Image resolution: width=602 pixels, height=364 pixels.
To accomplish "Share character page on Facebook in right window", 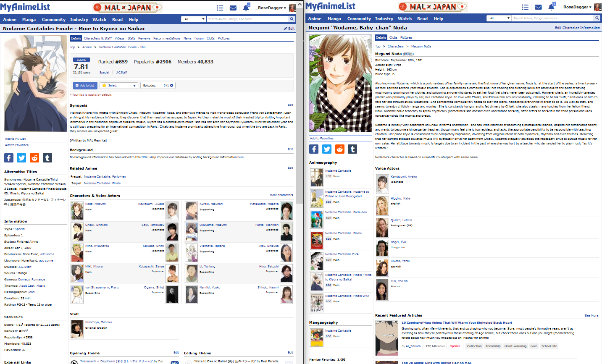I will coord(314,149).
